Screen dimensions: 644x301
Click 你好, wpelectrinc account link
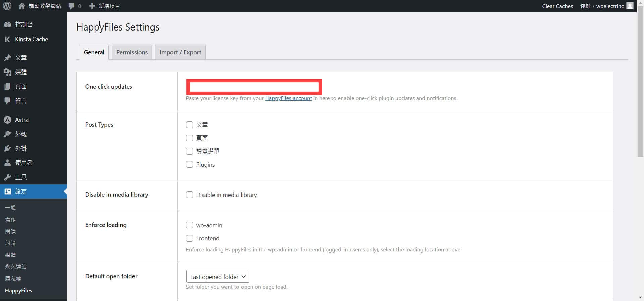coord(602,6)
